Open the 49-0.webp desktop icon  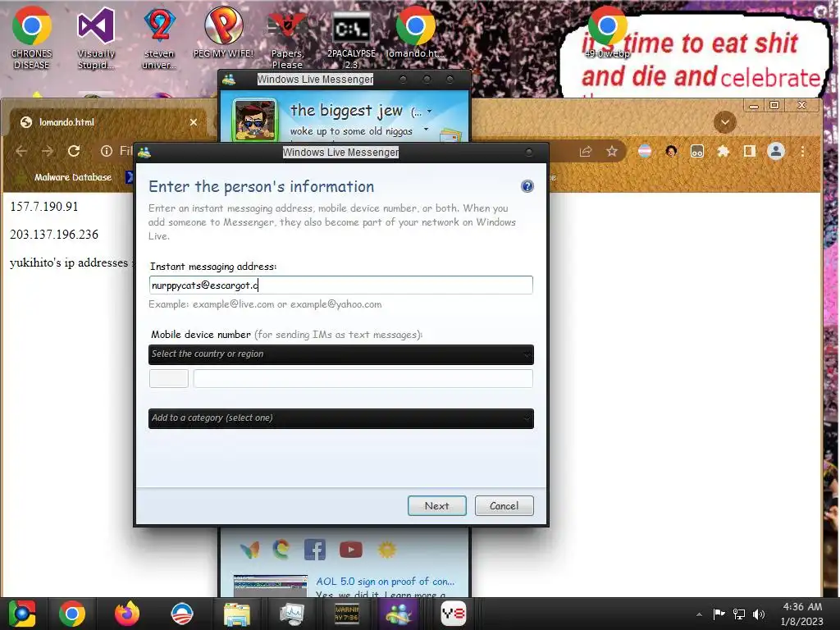click(607, 32)
